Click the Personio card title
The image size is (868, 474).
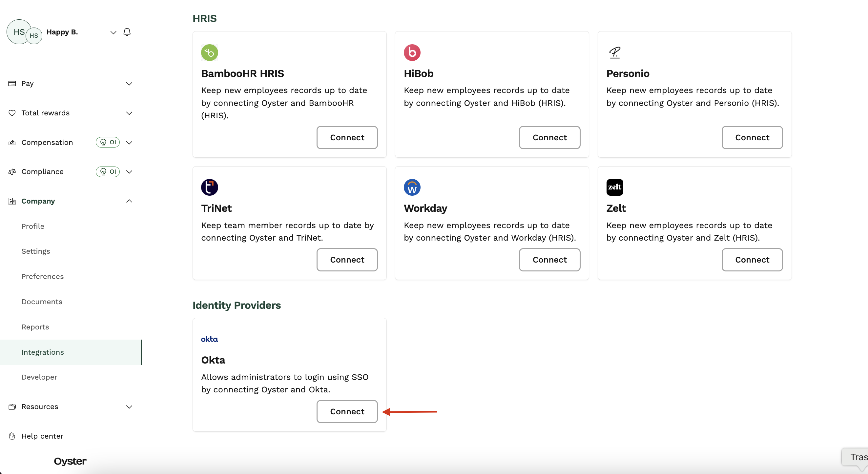(x=628, y=73)
